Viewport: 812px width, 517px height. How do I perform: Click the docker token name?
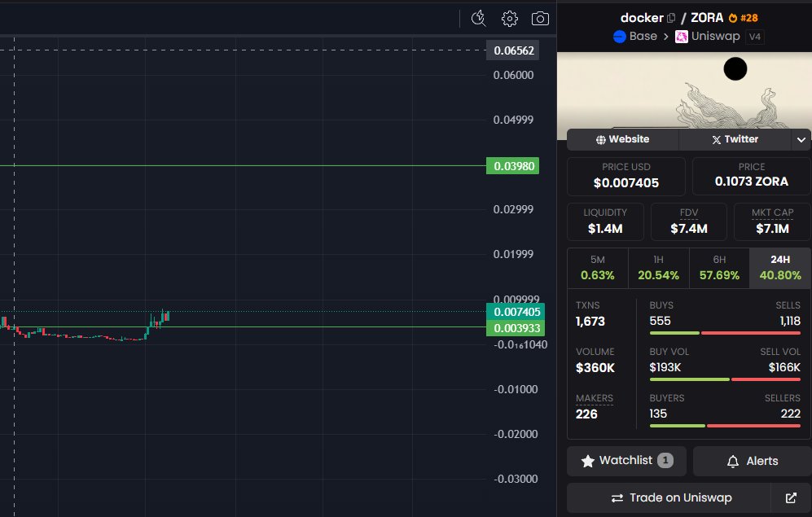click(642, 18)
